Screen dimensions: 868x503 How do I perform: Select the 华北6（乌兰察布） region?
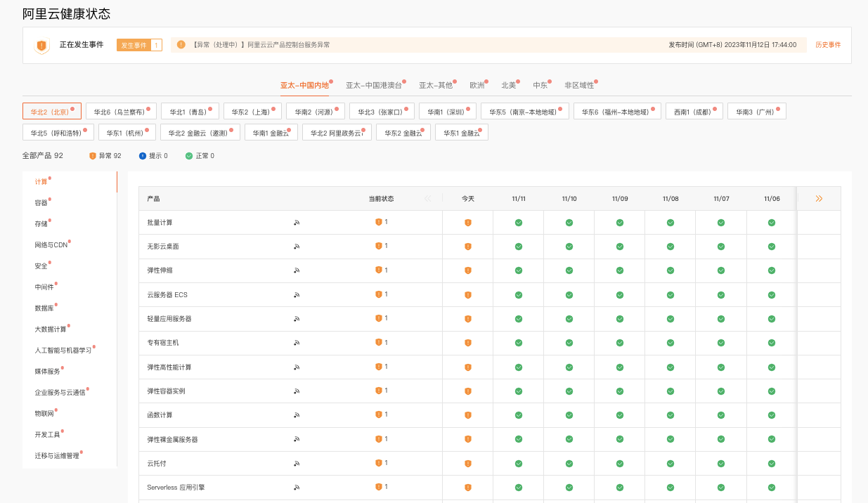[x=121, y=112]
